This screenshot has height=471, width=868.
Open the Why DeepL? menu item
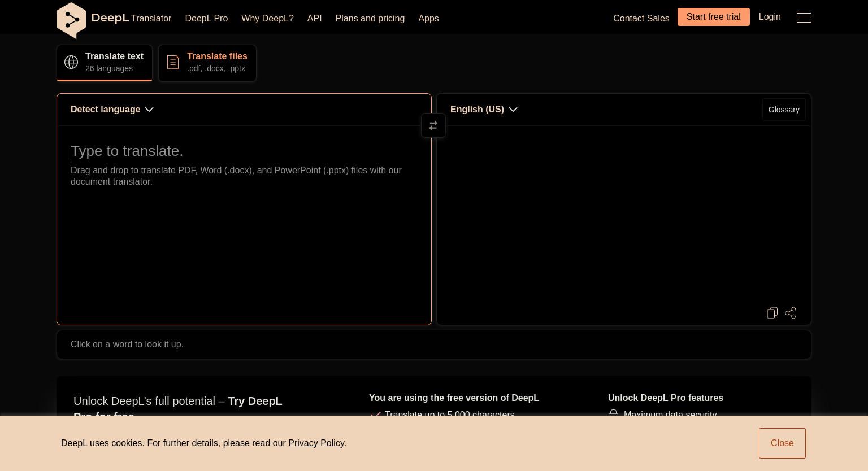coord(267,18)
